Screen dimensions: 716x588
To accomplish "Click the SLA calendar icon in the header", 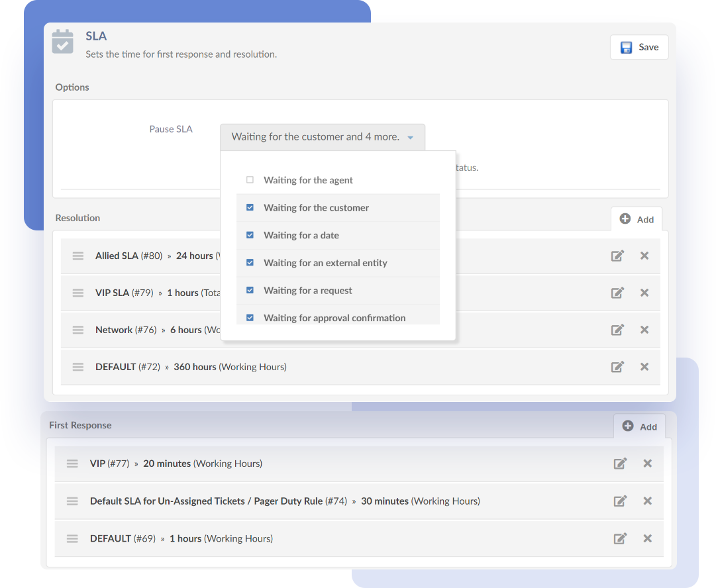I will pyautogui.click(x=62, y=41).
